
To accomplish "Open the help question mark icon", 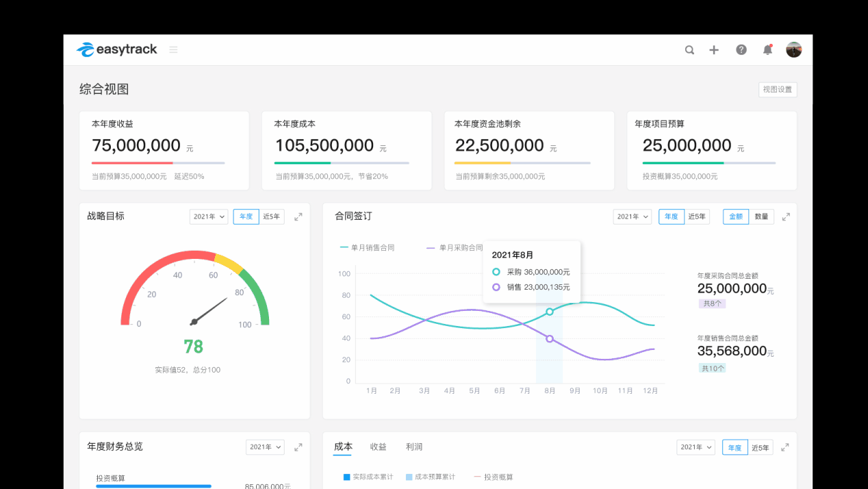I will pos(741,50).
